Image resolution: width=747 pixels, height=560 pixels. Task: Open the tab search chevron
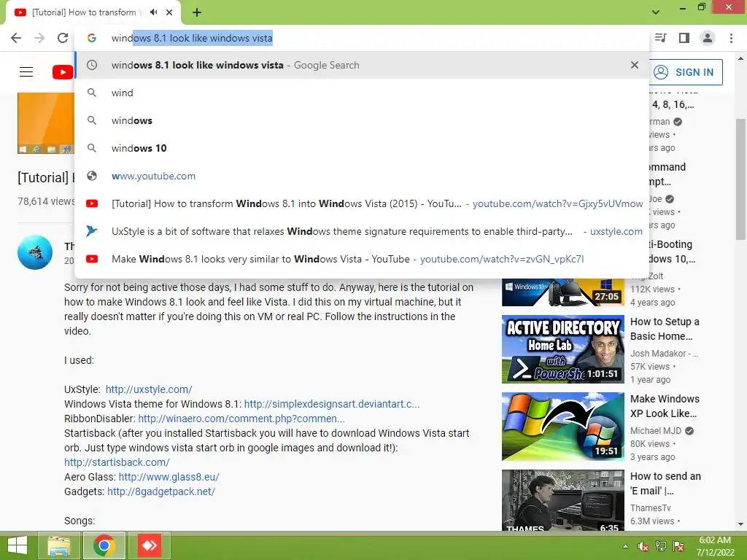pyautogui.click(x=656, y=12)
